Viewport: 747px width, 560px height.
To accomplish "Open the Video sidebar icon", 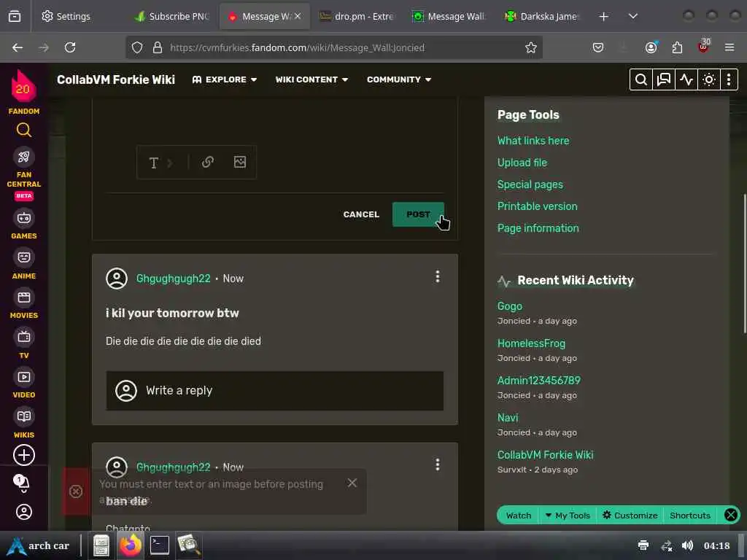I will pyautogui.click(x=24, y=377).
